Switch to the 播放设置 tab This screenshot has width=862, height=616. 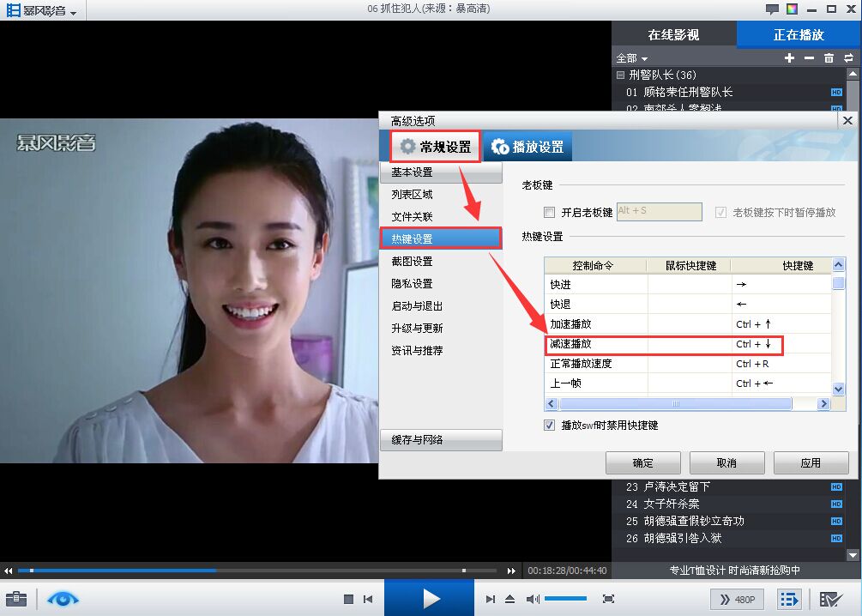tap(527, 147)
